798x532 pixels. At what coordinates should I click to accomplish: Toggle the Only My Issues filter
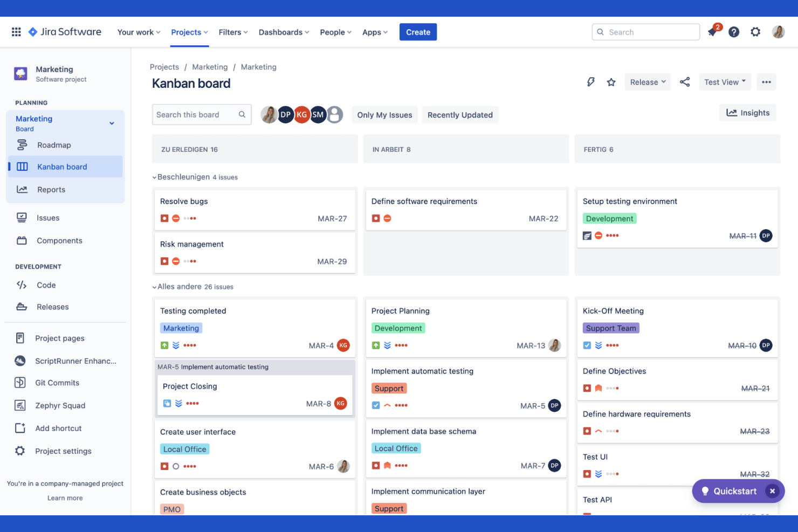click(x=384, y=115)
